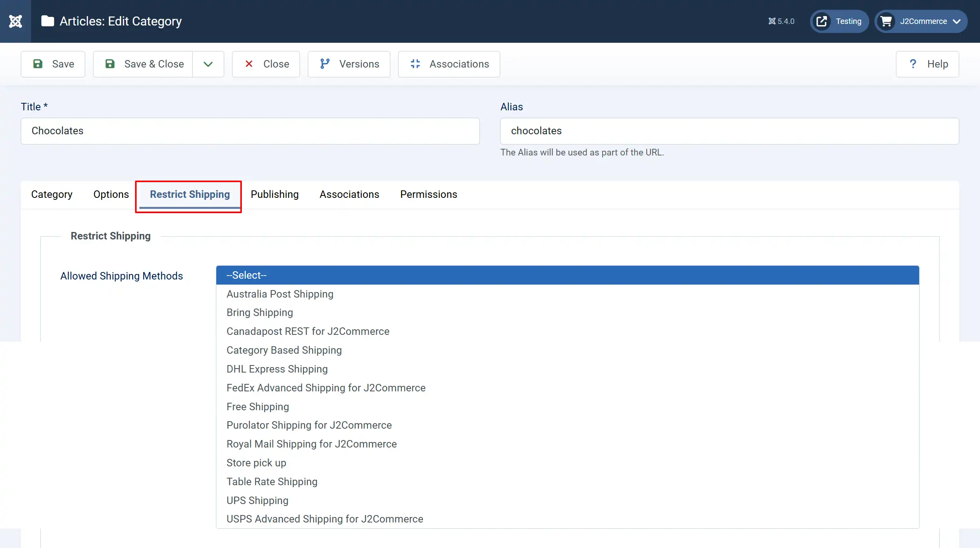Open the J2Commerce user menu
Image resolution: width=980 pixels, height=548 pixels.
coord(921,21)
